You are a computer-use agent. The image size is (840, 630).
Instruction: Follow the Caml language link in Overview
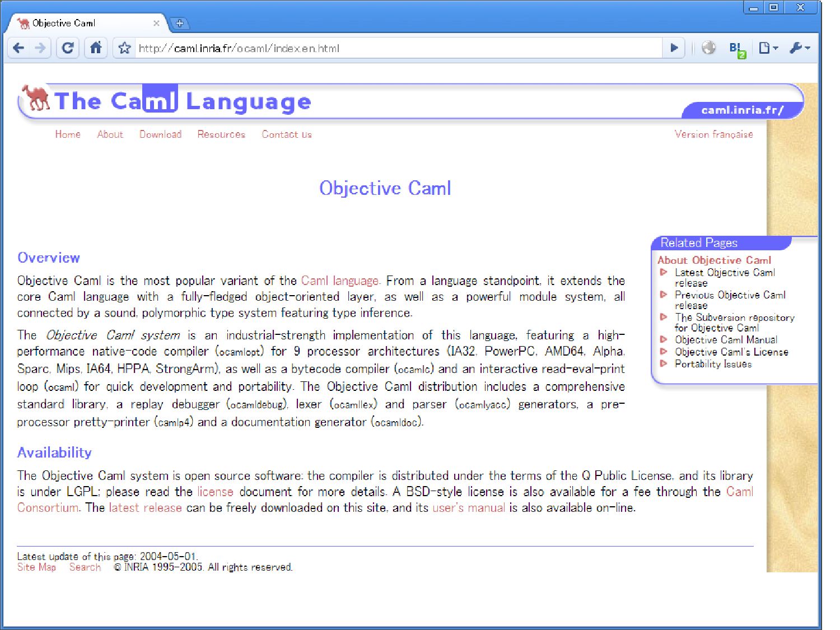tap(340, 281)
